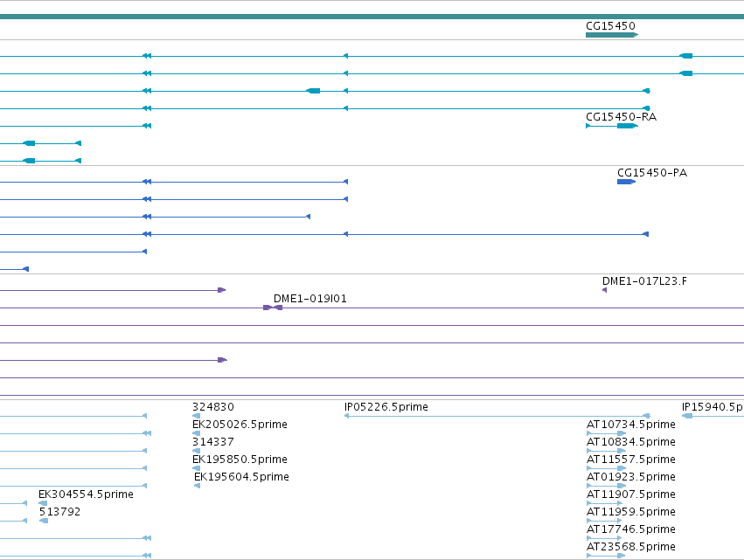Open the 513792 EST label
The height and width of the screenshot is (560, 744).
(x=59, y=512)
